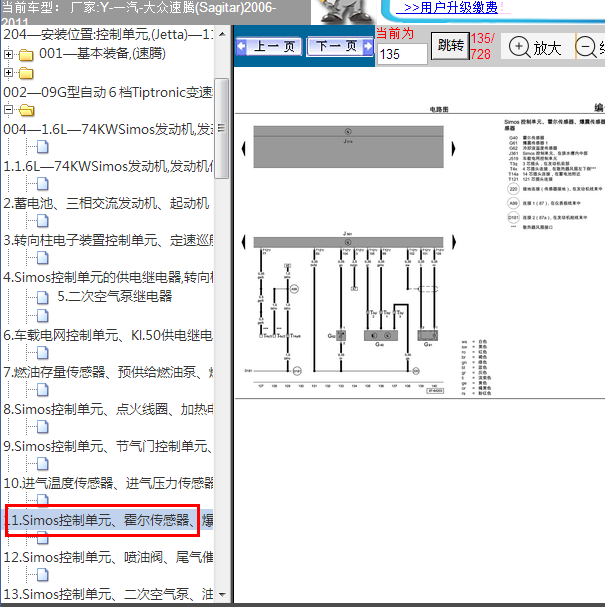The image size is (605, 607).
Task: Open 13.Simos控制单元、二次空气泵 entry
Action: [x=108, y=594]
